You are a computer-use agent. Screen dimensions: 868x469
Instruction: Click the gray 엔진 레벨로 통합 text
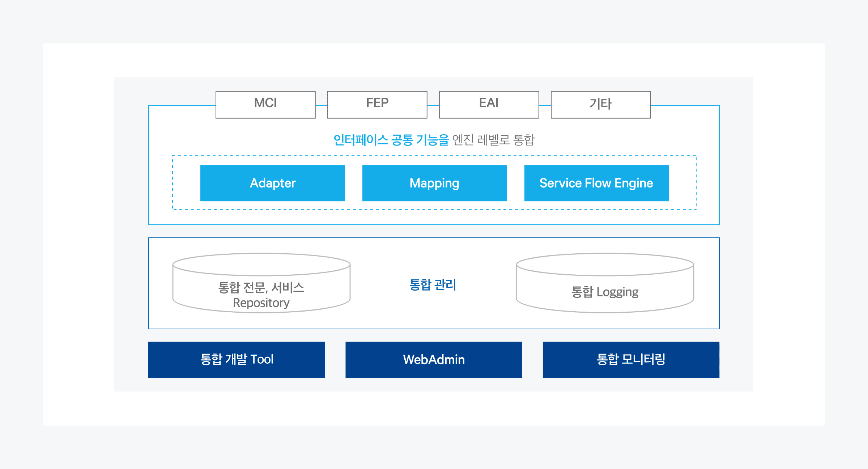(493, 140)
